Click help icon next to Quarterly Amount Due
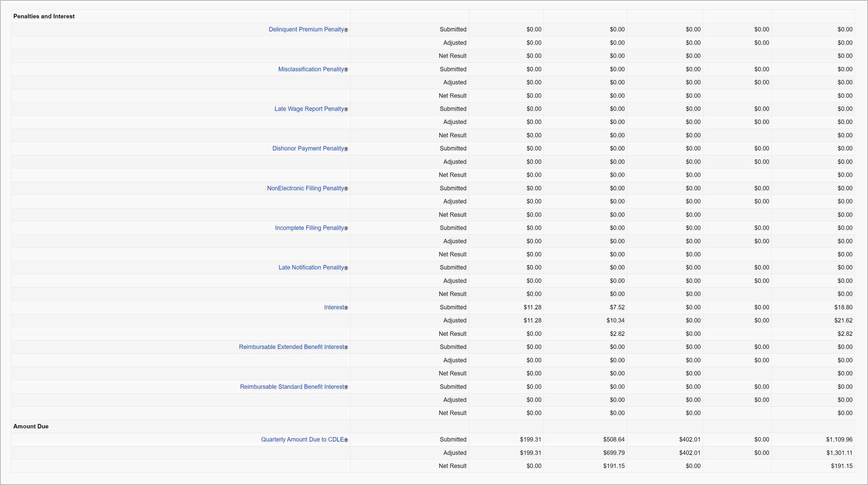The width and height of the screenshot is (868, 485). click(346, 440)
